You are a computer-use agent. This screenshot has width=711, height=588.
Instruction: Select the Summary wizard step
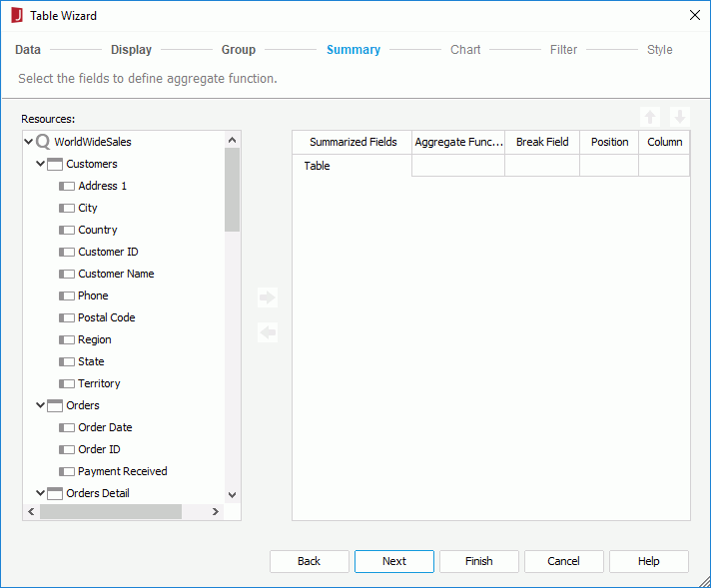354,49
